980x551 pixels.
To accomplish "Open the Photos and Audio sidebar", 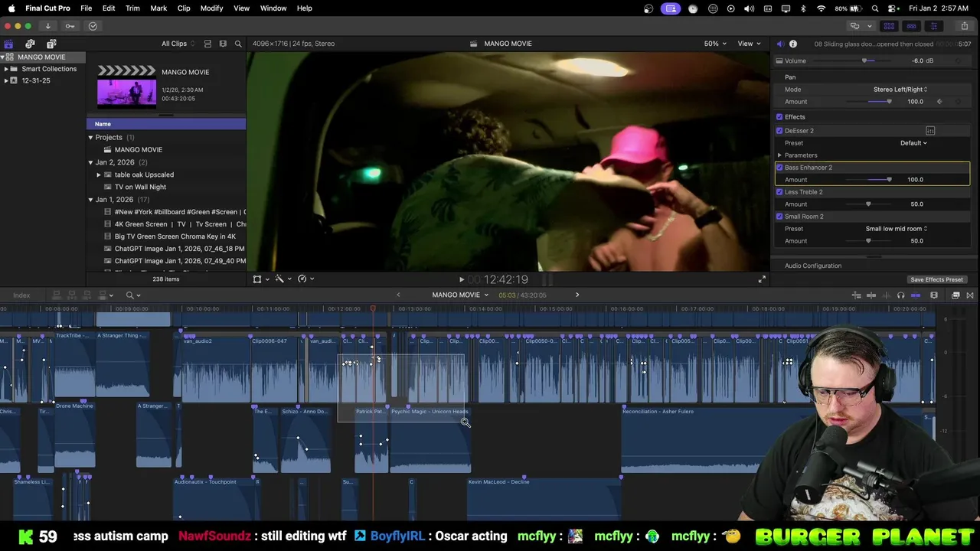I will (x=30, y=44).
